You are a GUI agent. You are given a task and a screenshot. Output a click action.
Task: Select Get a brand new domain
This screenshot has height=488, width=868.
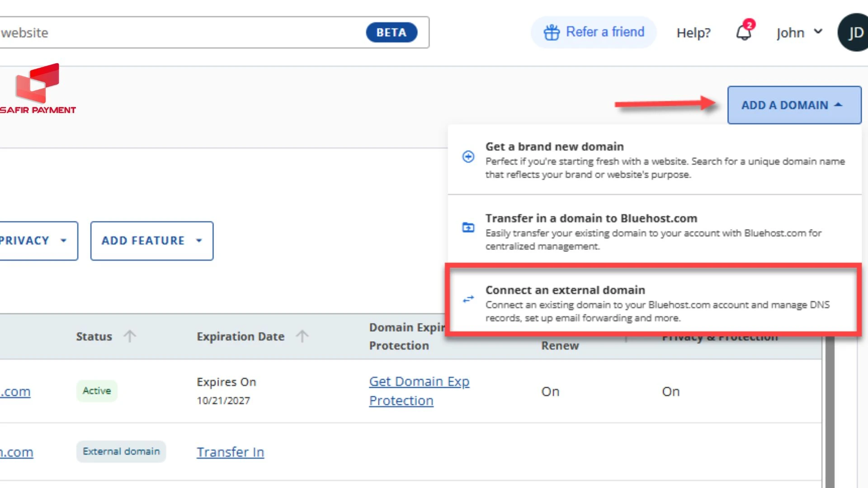pos(554,147)
